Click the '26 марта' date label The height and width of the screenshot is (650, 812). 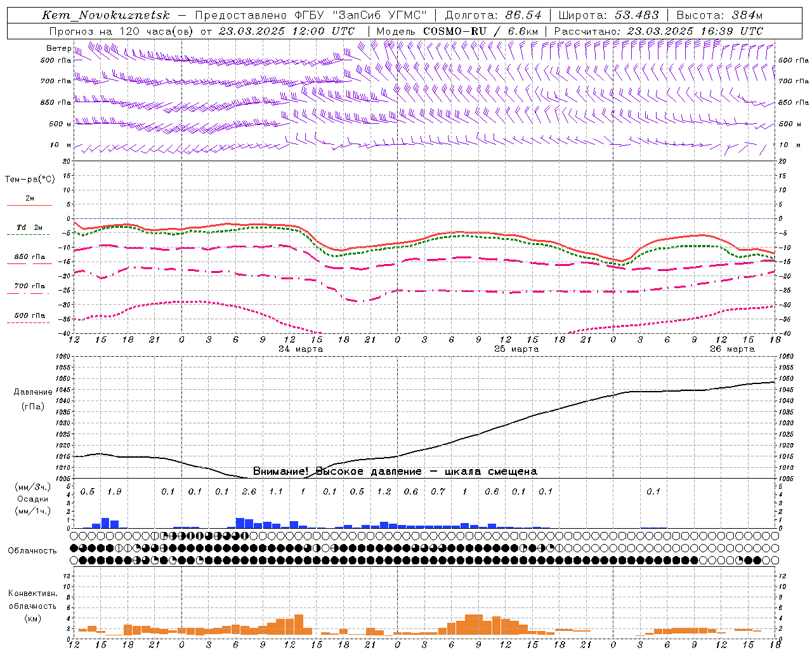pos(732,349)
